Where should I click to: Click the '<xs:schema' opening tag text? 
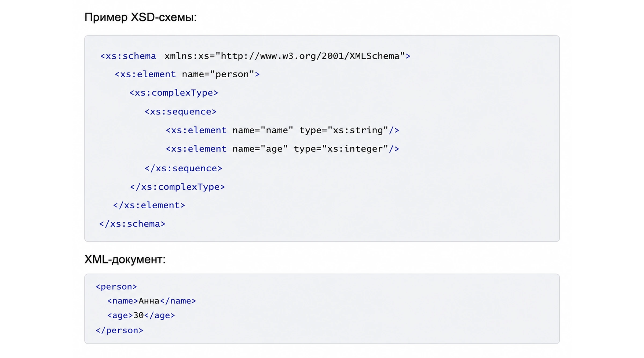pyautogui.click(x=128, y=56)
